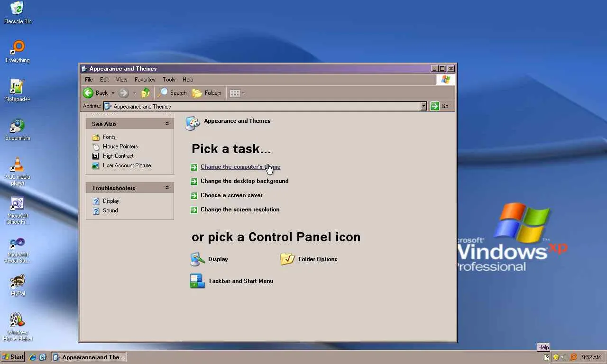607x364 pixels.
Task: Click the Start button
Action: click(13, 357)
